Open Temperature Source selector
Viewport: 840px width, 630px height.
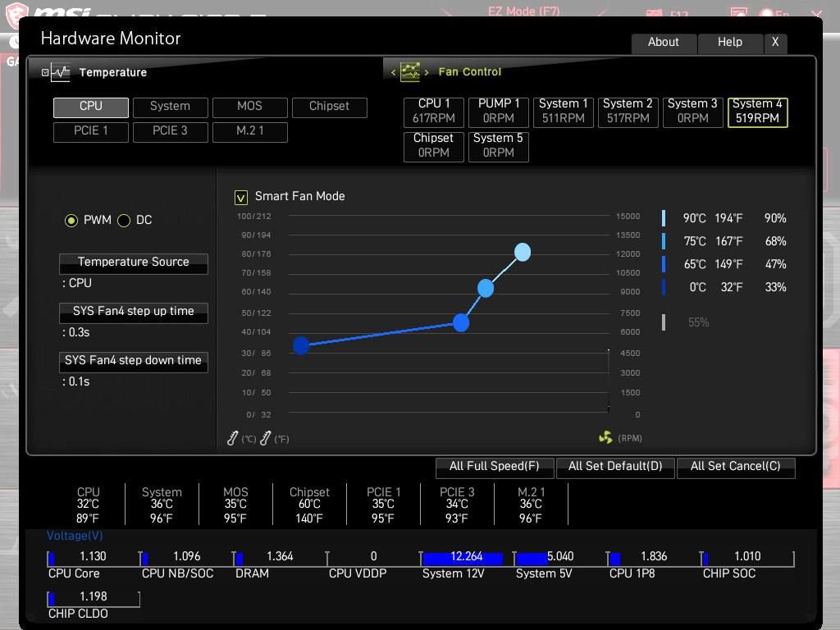(x=134, y=263)
